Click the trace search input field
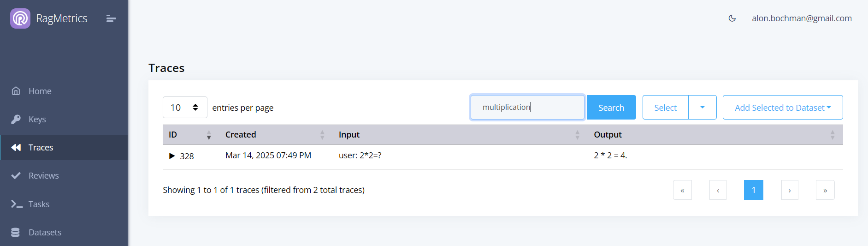868x246 pixels. coord(527,108)
